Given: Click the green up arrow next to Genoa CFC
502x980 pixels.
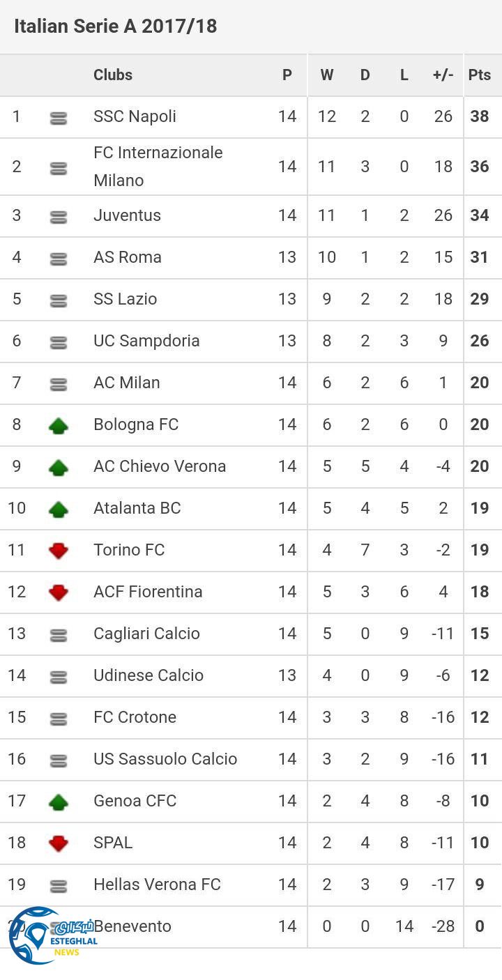Looking at the screenshot, I should tap(59, 802).
